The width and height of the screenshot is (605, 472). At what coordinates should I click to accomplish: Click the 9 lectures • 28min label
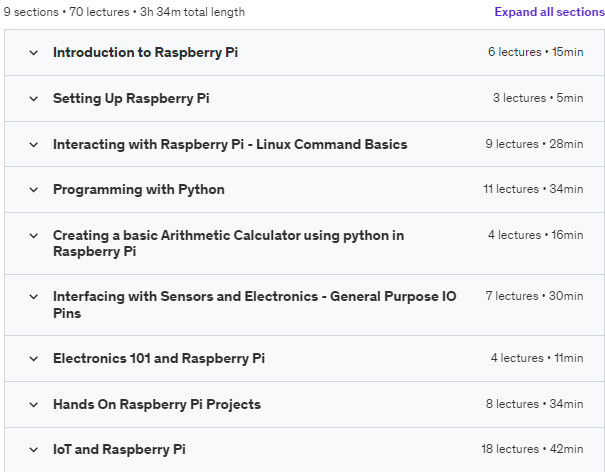(534, 144)
